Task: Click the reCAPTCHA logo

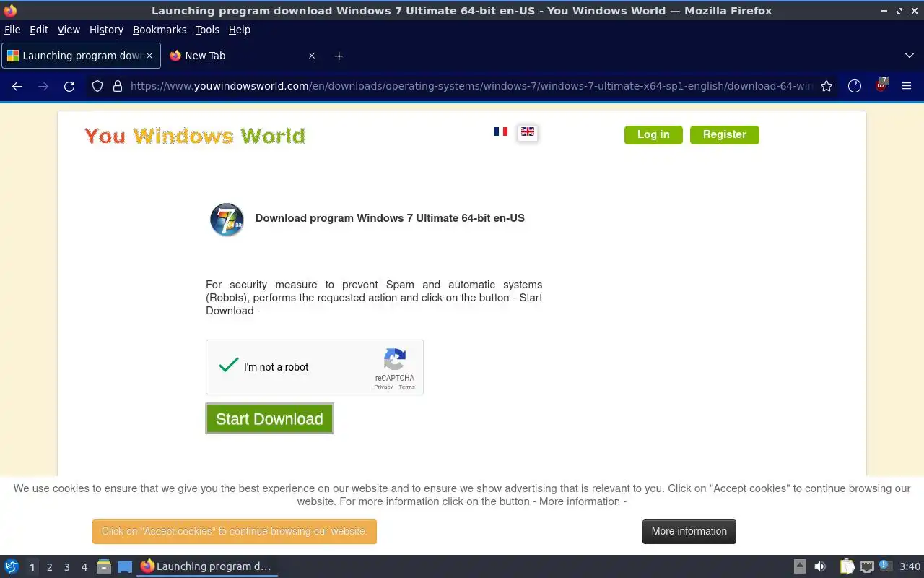Action: click(x=395, y=360)
